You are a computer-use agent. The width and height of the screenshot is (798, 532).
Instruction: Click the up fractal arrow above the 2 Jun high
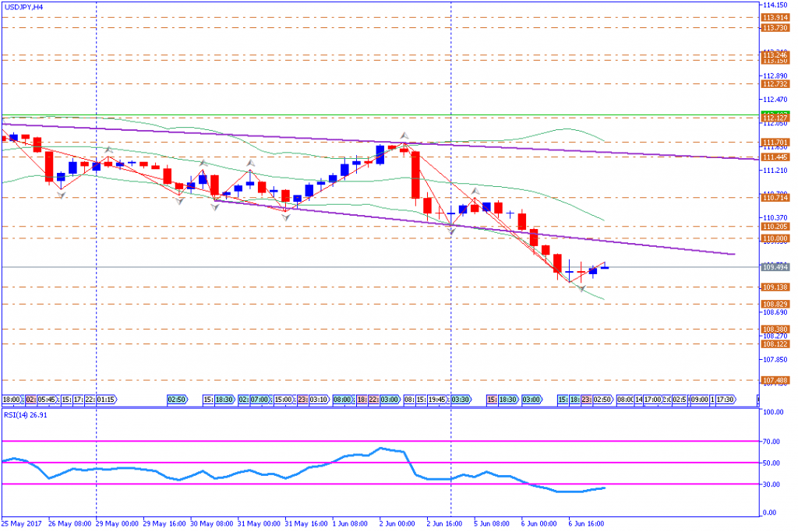pyautogui.click(x=404, y=135)
